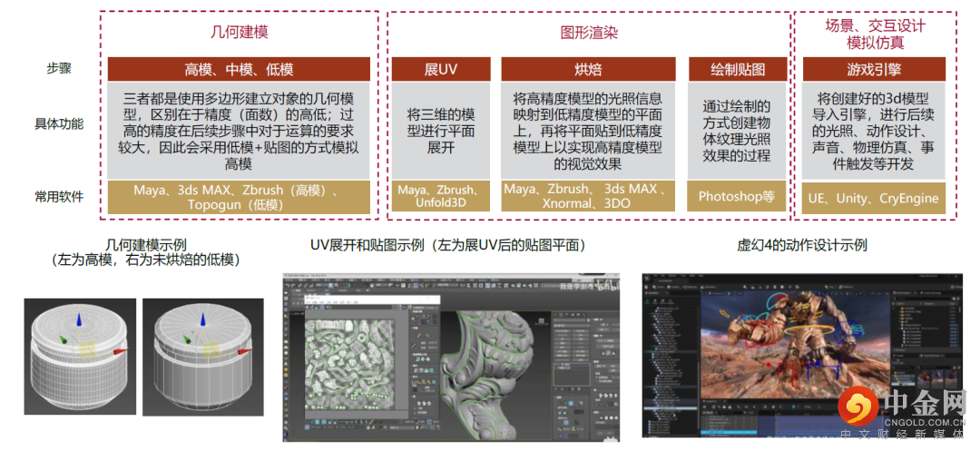The height and width of the screenshot is (451, 980).
Task: Select the 展UV step header
Action: 441,69
